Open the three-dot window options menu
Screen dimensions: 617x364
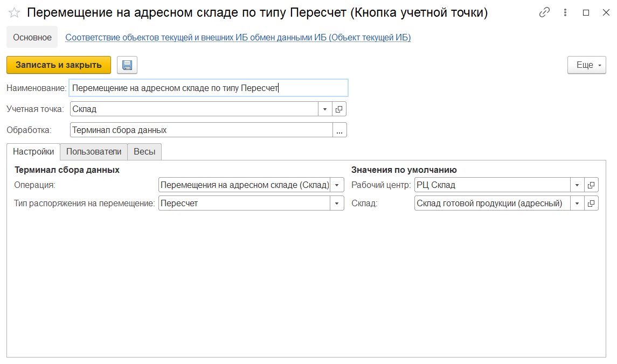tap(565, 13)
